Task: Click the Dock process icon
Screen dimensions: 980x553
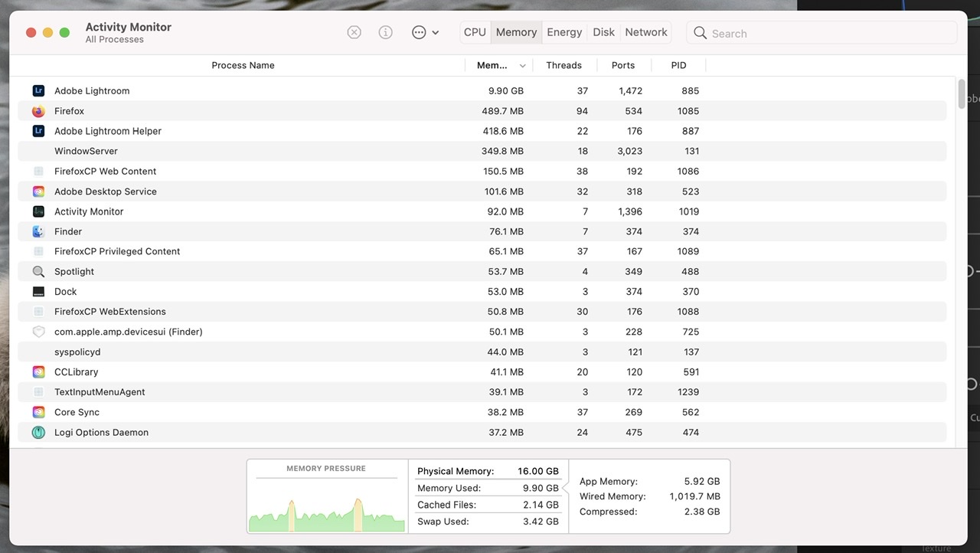Action: tap(38, 292)
